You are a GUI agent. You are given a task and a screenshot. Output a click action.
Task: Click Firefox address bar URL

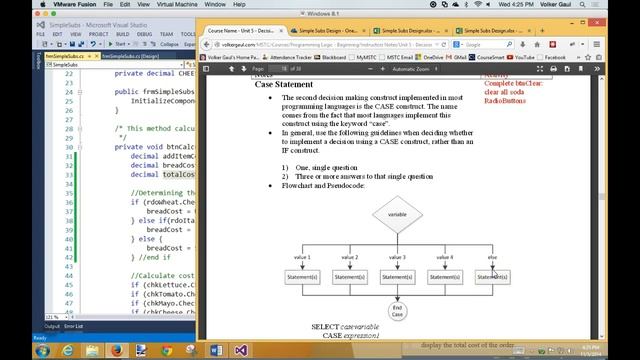327,44
